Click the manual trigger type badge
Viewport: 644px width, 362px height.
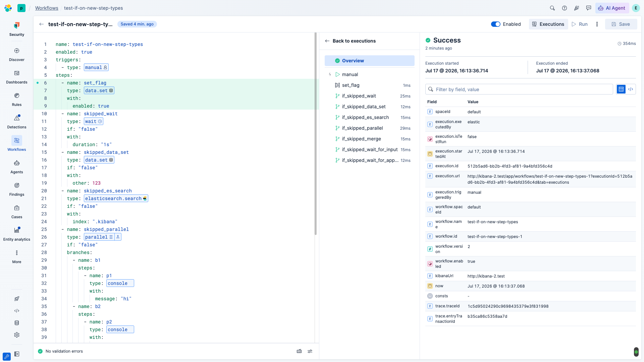[96, 67]
